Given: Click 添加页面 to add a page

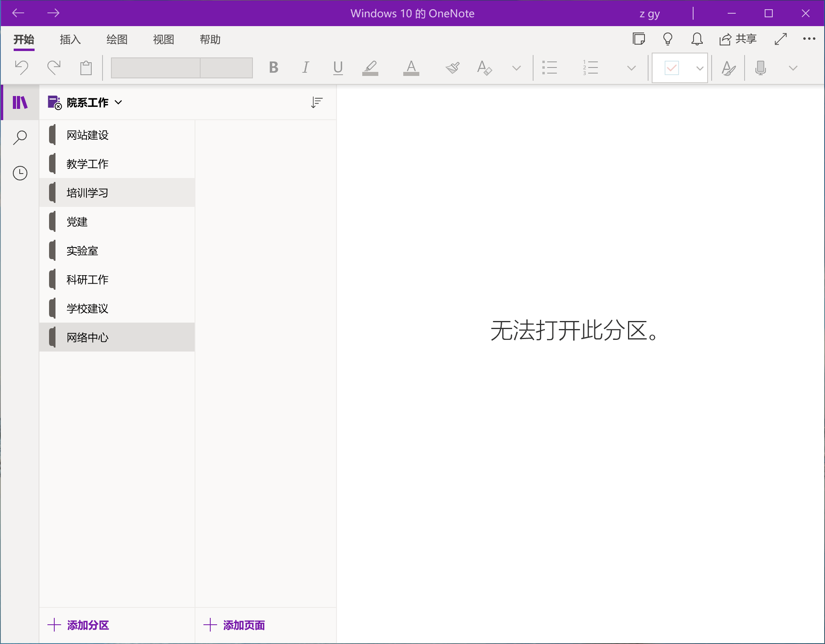Looking at the screenshot, I should [x=234, y=625].
